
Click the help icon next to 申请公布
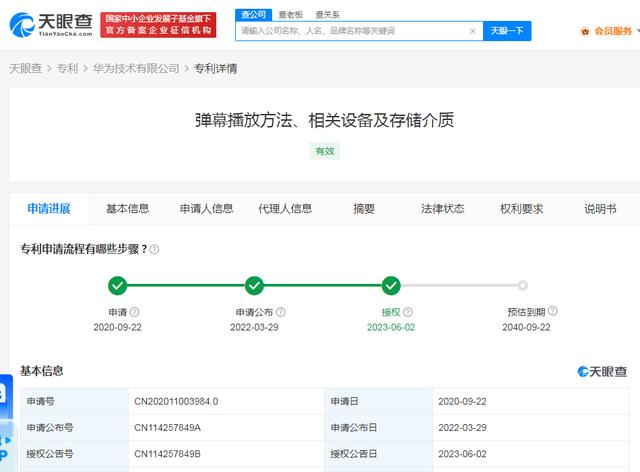pos(280,312)
